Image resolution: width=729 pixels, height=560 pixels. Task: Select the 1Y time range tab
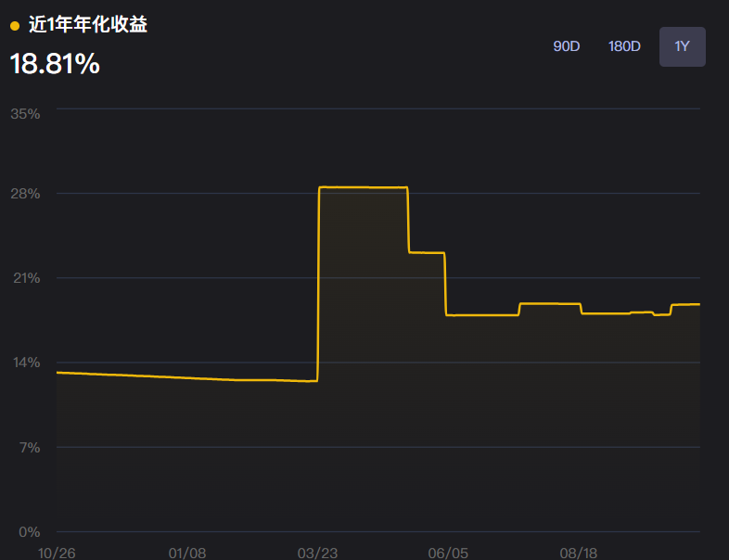pyautogui.click(x=682, y=46)
